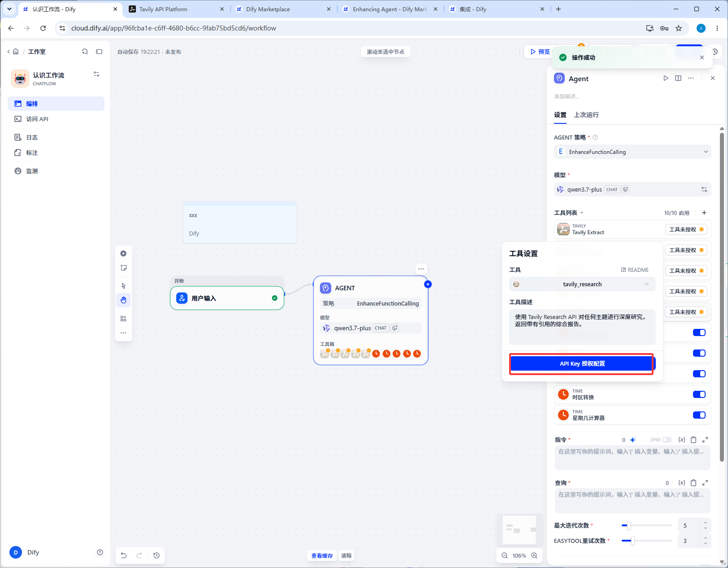The image size is (728, 568).
Task: Click the add node plus icon in canvas toolbar
Action: [123, 253]
